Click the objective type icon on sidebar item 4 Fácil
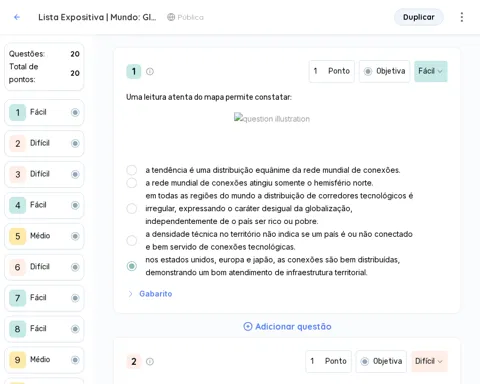480x384 pixels. coord(75,205)
